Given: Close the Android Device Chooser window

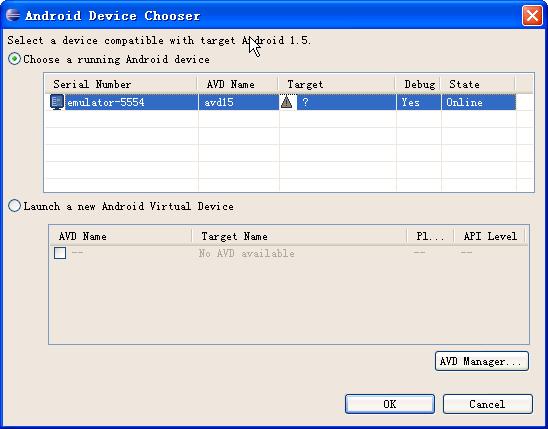Looking at the screenshot, I should pyautogui.click(x=532, y=16).
